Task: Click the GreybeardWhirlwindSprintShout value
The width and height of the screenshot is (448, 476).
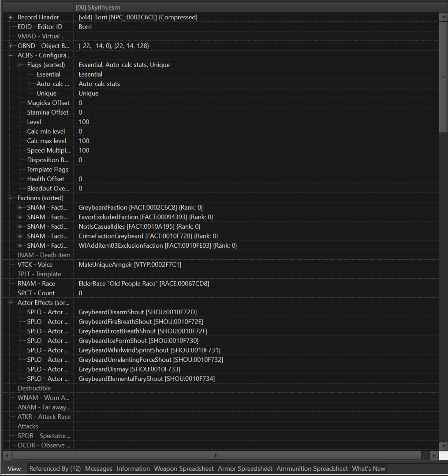Action: [x=149, y=350]
